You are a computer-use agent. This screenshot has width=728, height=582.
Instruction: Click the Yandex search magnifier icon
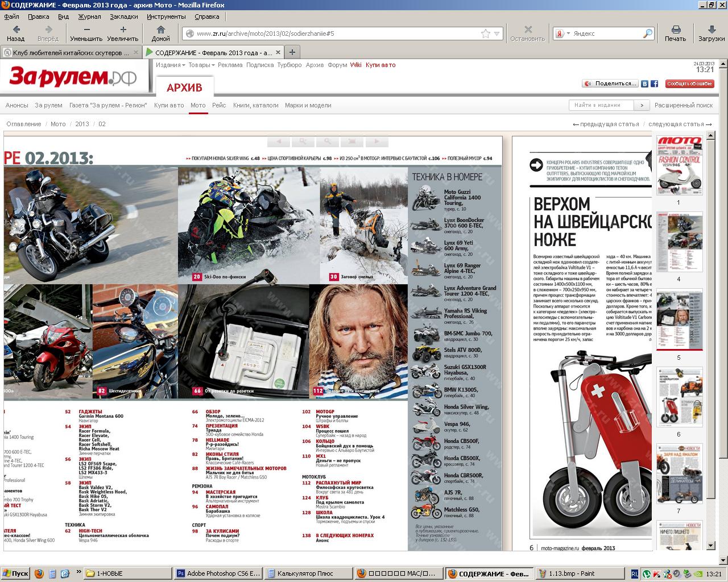click(x=647, y=34)
